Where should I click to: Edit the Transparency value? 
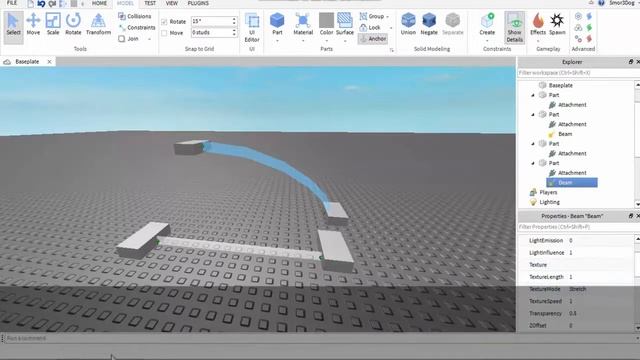coord(600,313)
